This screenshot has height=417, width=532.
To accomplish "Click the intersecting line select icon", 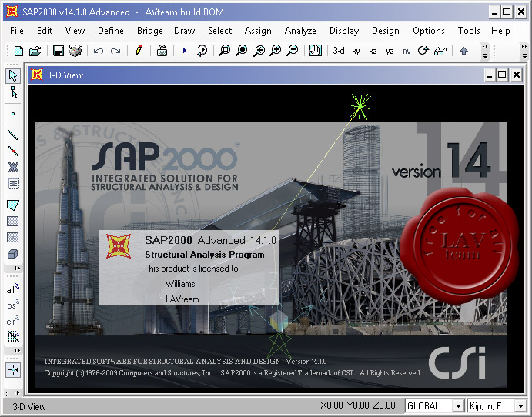I will coord(13,335).
